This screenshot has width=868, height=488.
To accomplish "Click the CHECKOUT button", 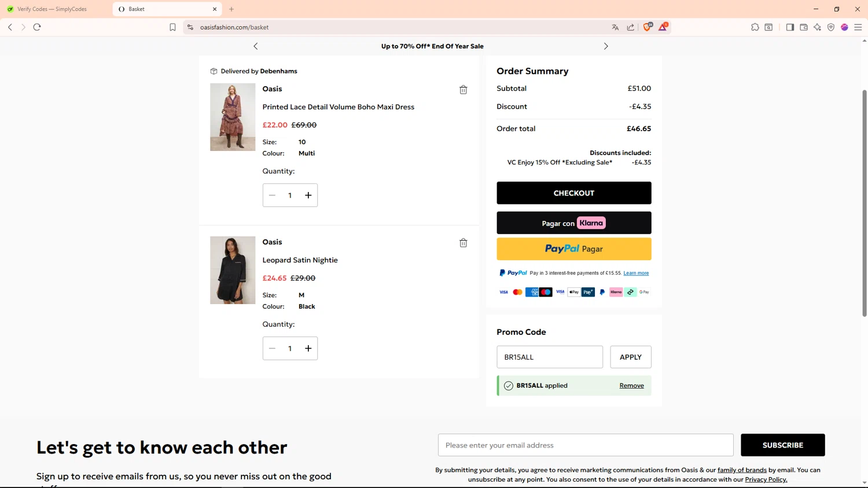I will click(573, 193).
